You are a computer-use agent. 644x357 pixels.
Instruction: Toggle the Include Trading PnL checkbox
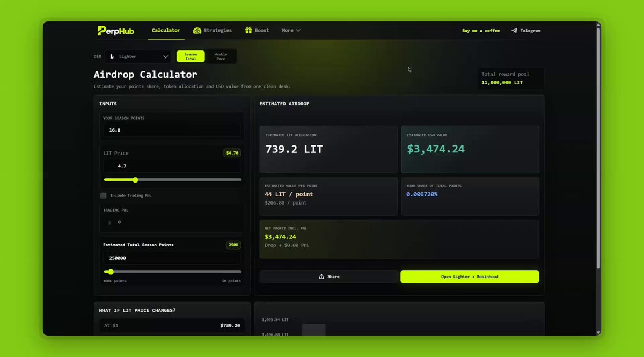click(x=104, y=195)
